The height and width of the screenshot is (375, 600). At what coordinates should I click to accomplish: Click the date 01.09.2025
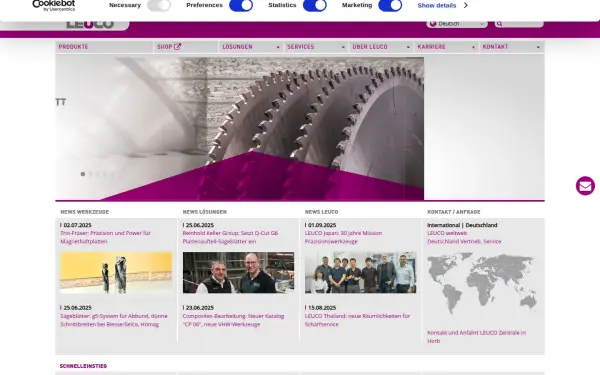pyautogui.click(x=322, y=225)
